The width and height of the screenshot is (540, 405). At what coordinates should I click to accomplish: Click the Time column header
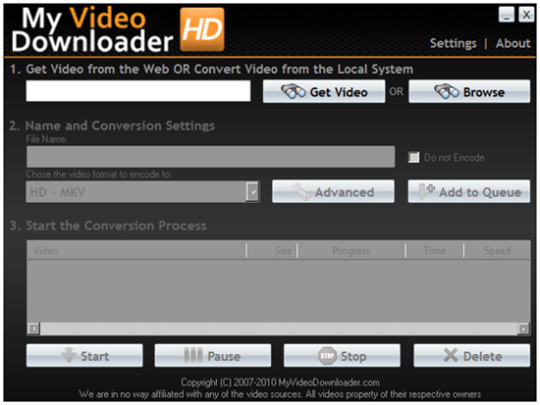tap(435, 250)
